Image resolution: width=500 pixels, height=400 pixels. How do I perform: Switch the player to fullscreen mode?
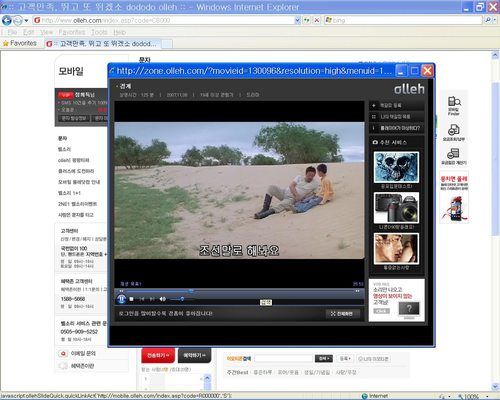click(x=342, y=314)
